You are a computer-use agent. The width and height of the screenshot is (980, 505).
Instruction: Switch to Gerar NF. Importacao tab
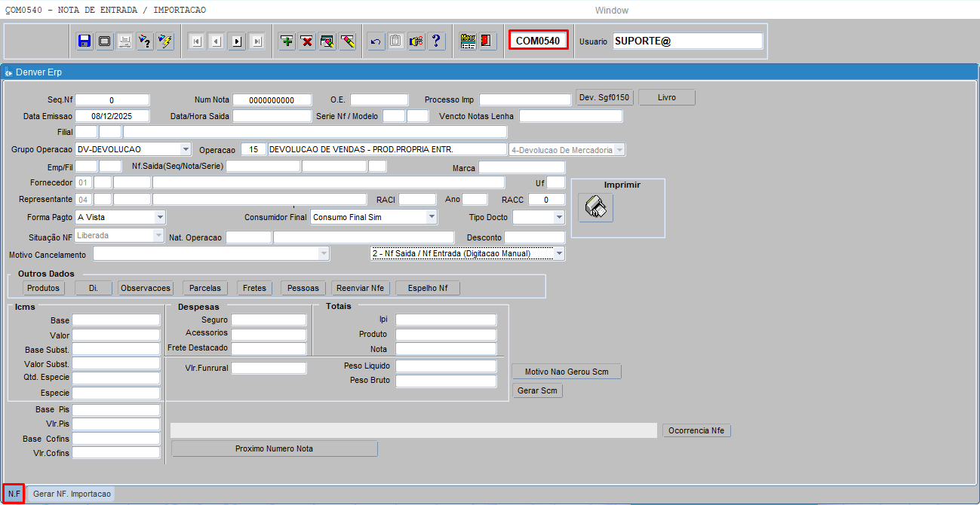tap(72, 494)
